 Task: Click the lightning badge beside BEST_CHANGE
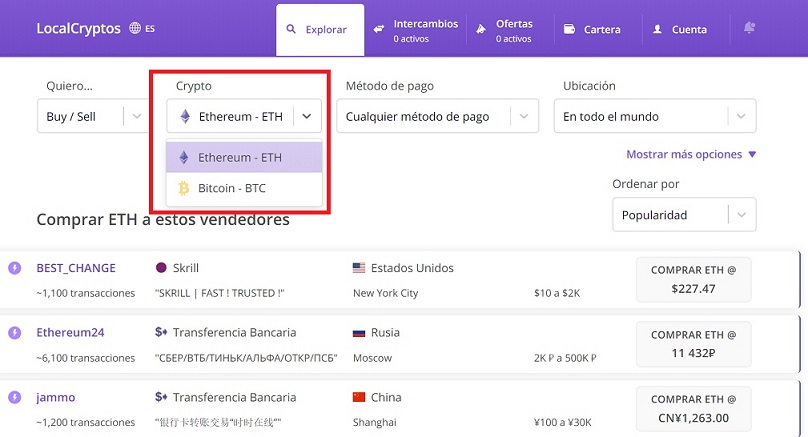point(14,268)
